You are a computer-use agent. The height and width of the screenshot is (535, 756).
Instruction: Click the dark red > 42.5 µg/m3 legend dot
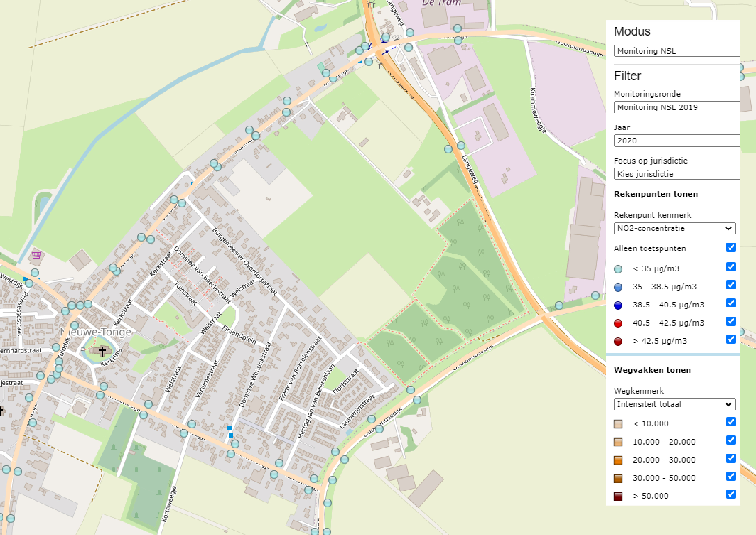point(618,342)
